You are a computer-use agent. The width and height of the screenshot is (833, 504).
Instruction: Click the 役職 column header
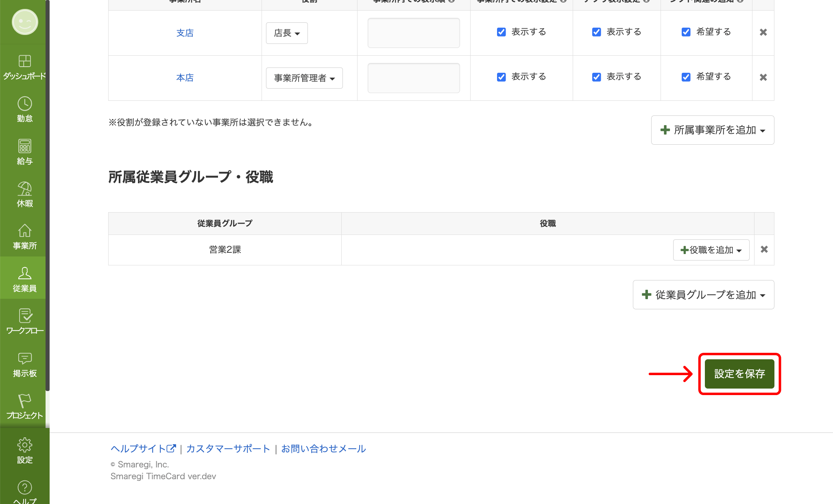pos(548,224)
